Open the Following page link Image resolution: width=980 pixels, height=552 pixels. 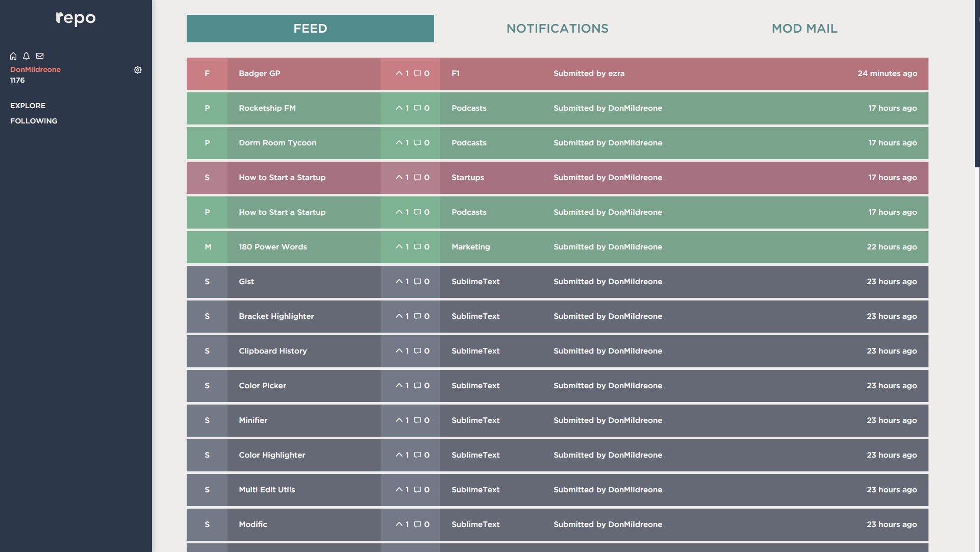click(34, 121)
